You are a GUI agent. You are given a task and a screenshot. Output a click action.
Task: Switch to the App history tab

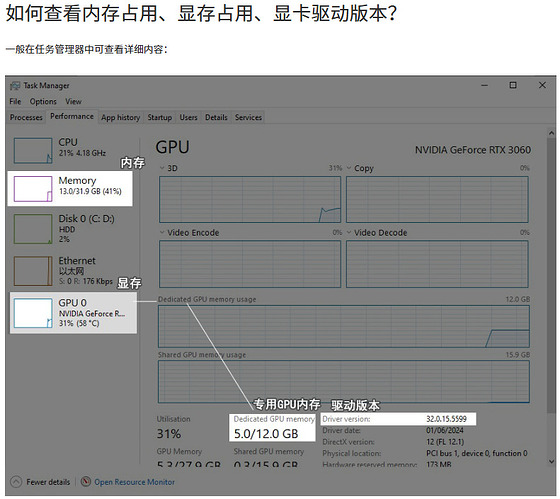120,118
